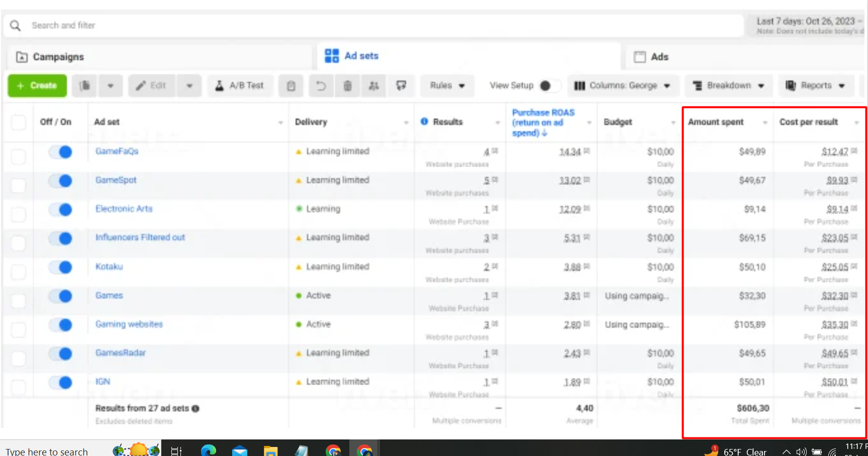Click the Search and filter field

click(352, 26)
